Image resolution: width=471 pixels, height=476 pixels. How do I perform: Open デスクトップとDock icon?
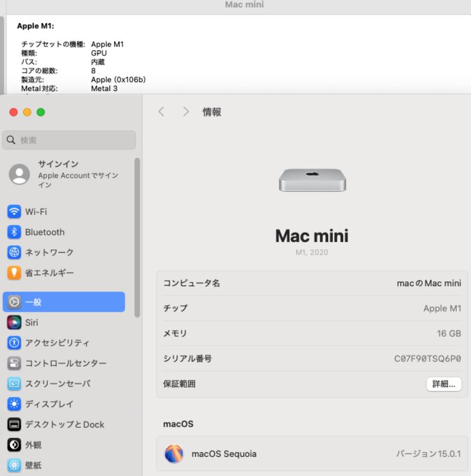(14, 424)
